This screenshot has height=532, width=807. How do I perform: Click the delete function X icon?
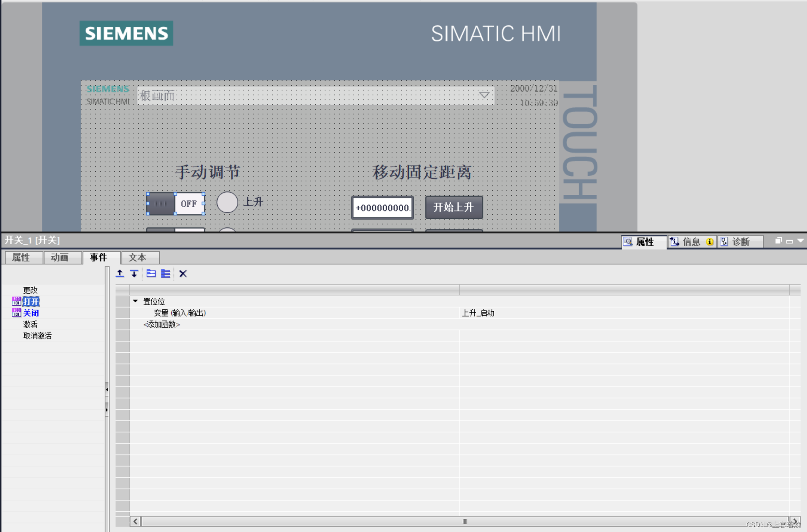pyautogui.click(x=183, y=273)
